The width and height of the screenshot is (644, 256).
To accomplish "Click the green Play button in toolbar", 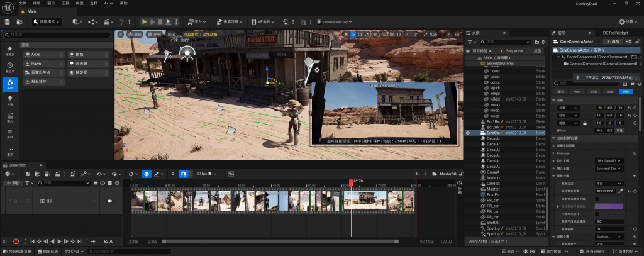I will (x=144, y=21).
